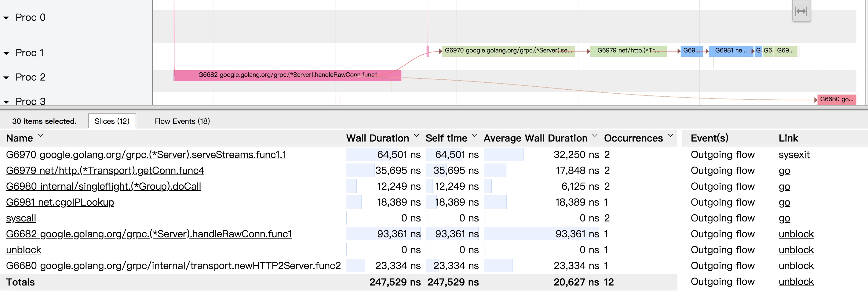Collapse the Proc 2 track

pos(6,78)
